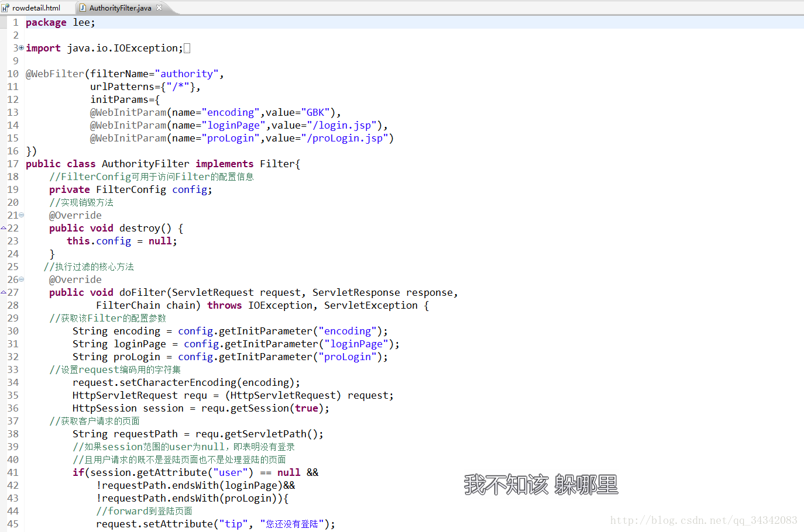
Task: Click the "authority" filter name string
Action: pos(187,74)
